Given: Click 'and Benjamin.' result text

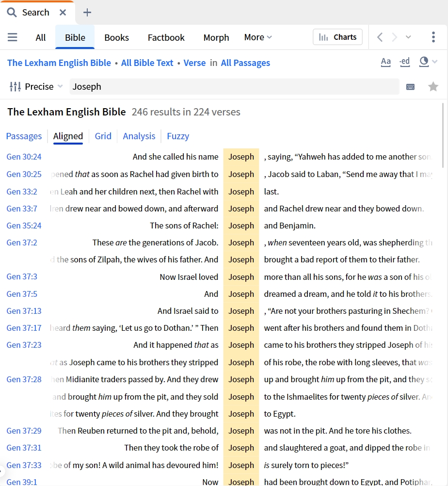Looking at the screenshot, I should coord(289,226).
